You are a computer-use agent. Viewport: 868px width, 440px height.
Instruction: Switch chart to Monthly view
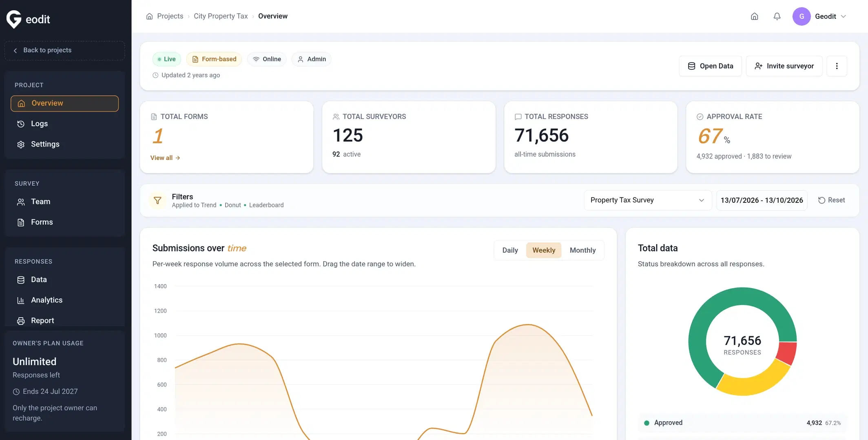pyautogui.click(x=582, y=250)
